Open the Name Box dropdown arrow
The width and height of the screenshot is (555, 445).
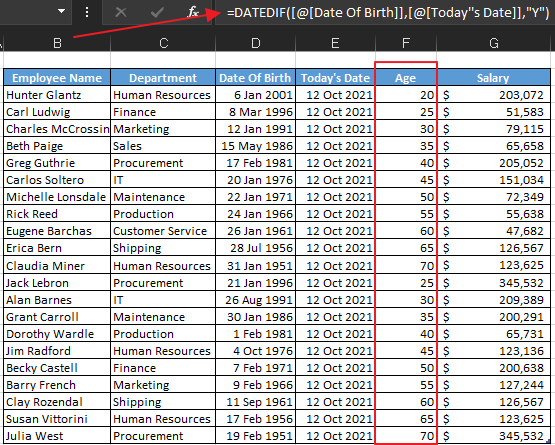coord(62,11)
